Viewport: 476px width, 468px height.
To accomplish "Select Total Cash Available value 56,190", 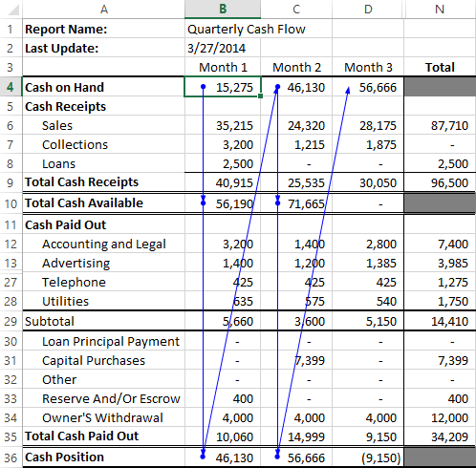I will tap(223, 203).
